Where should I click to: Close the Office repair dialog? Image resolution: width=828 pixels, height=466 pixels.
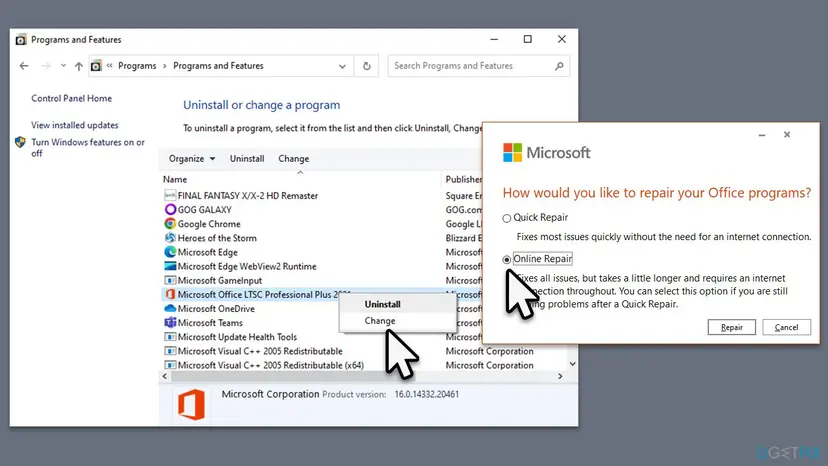[x=787, y=135]
